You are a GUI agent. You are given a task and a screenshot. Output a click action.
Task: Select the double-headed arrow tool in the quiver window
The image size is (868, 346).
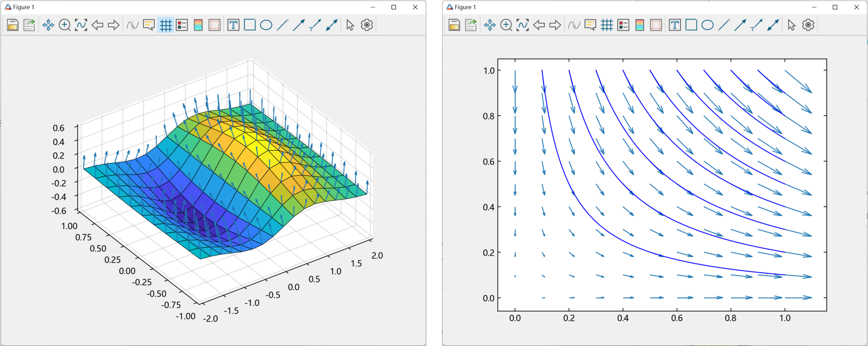(x=773, y=25)
